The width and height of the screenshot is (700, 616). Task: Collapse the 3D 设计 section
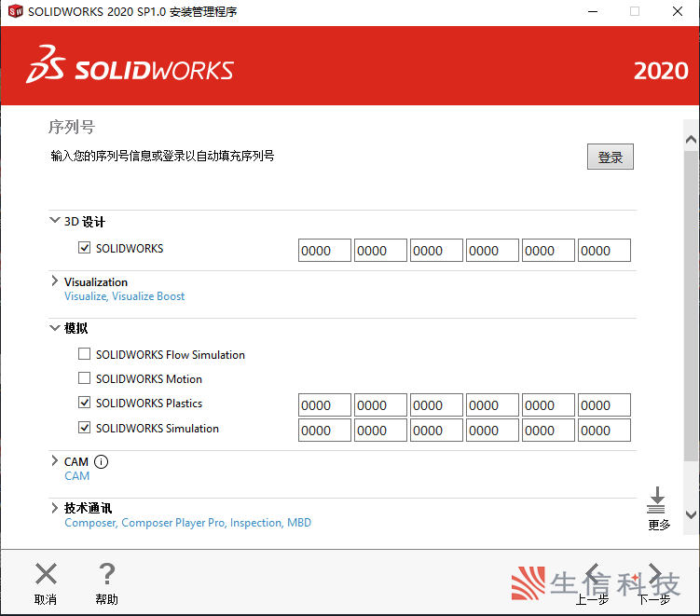(54, 220)
